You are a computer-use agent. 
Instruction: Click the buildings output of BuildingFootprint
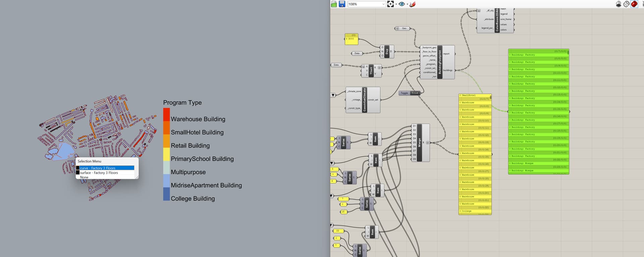pos(448,70)
